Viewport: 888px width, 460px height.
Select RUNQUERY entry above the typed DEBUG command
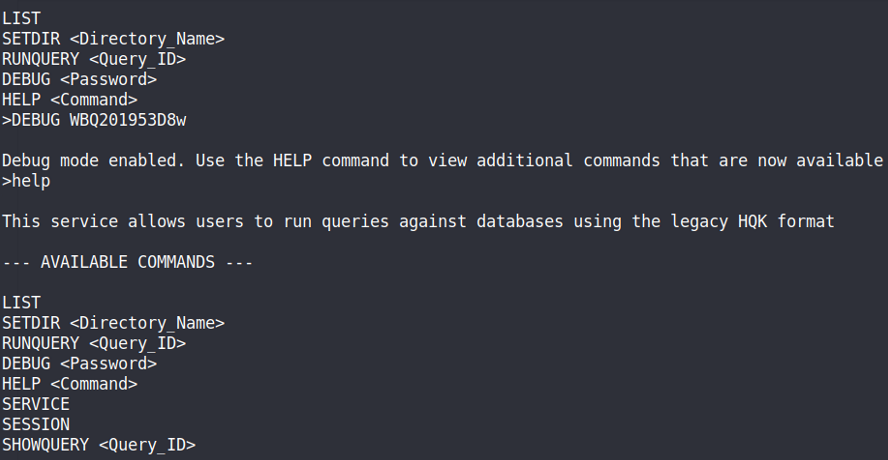click(x=94, y=59)
